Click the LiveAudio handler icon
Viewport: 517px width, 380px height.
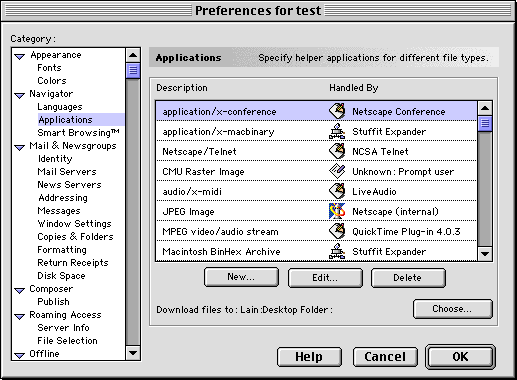click(337, 191)
